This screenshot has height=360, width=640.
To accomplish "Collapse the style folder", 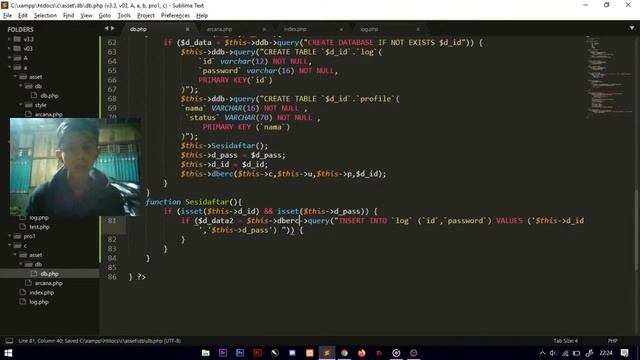I will tap(21, 105).
